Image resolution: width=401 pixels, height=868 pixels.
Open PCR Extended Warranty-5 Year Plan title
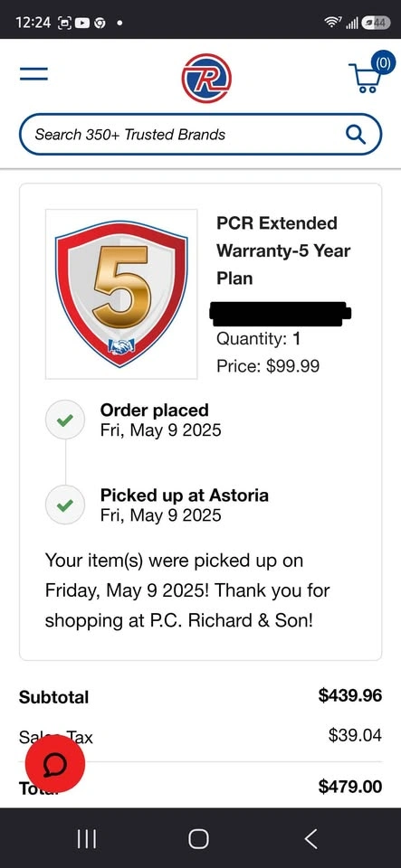(x=283, y=250)
